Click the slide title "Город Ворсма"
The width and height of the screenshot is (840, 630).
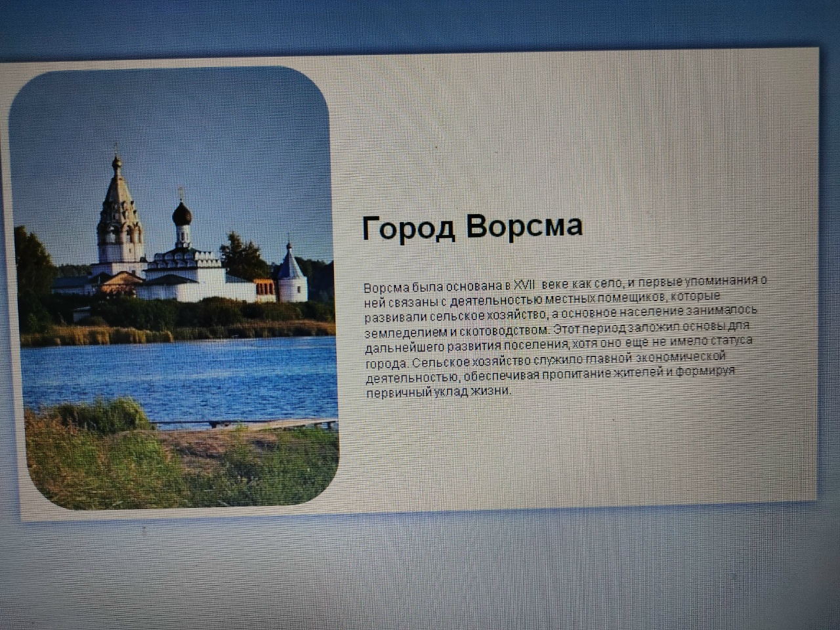click(x=472, y=227)
